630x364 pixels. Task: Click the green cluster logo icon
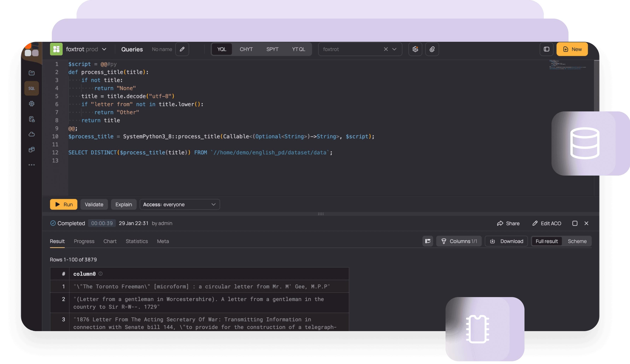[x=56, y=49]
